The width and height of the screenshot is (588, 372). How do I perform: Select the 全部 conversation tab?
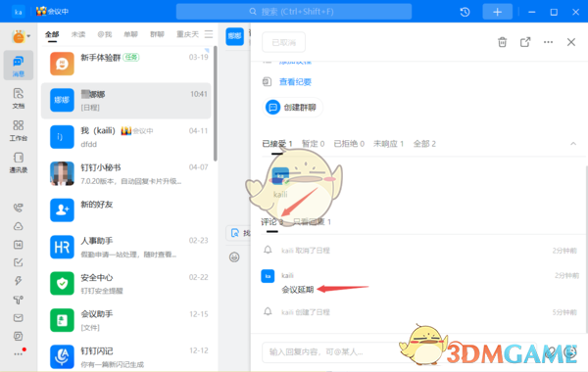click(x=52, y=34)
